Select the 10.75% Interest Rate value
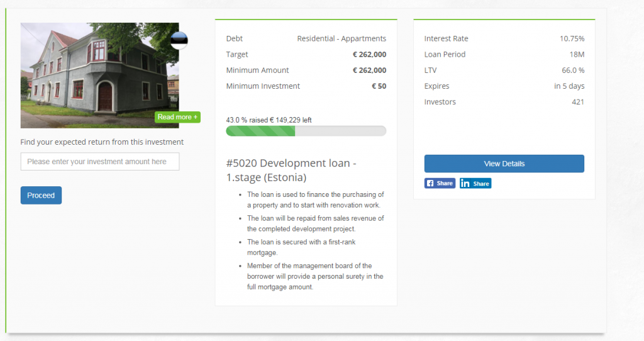The width and height of the screenshot is (644, 341). coord(572,39)
